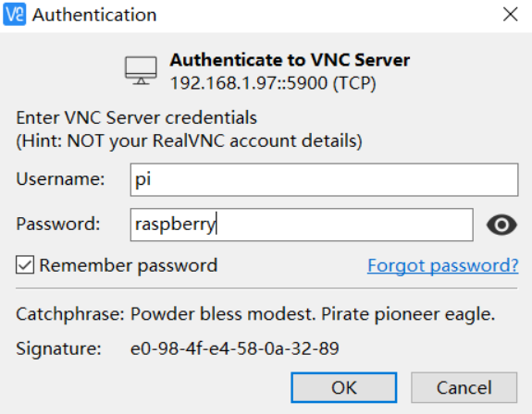This screenshot has height=414, width=532.
Task: Untick the Remember password checkbox
Action: pos(25,264)
